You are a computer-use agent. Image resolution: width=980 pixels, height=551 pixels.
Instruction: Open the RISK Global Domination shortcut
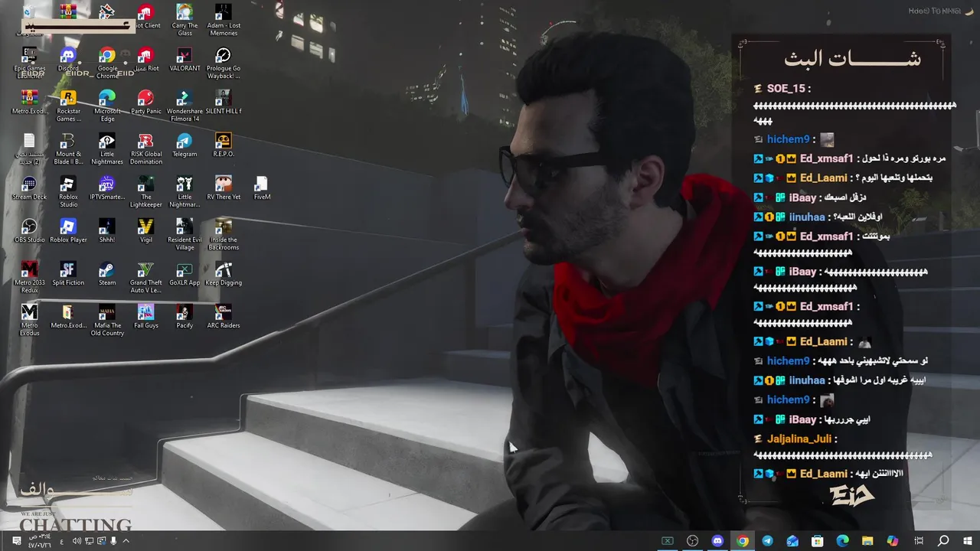pos(145,148)
